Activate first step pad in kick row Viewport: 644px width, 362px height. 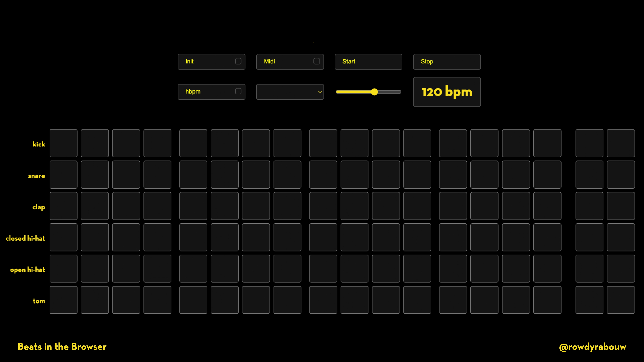[63, 143]
